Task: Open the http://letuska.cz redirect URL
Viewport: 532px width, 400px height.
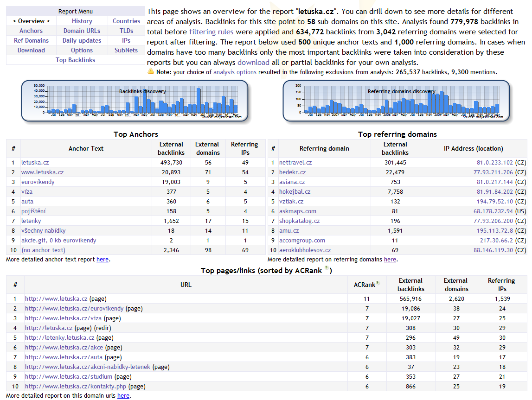Action: [x=49, y=328]
